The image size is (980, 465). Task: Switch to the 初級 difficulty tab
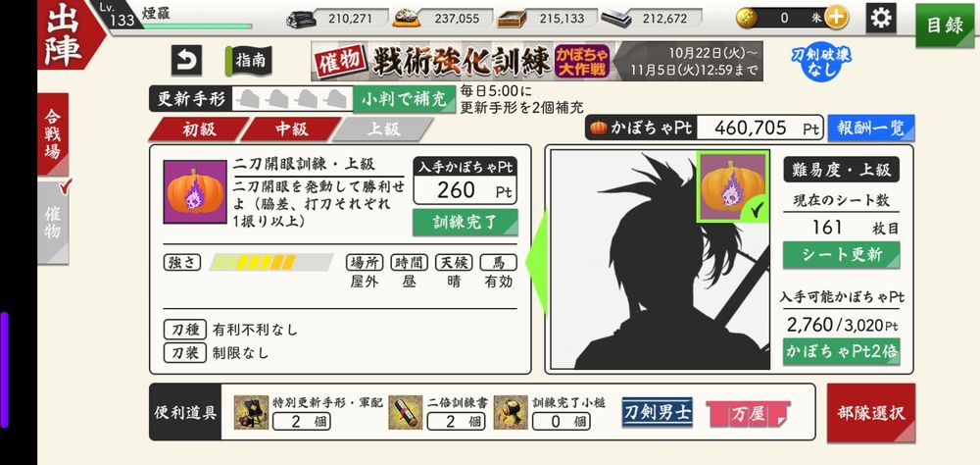pos(199,129)
